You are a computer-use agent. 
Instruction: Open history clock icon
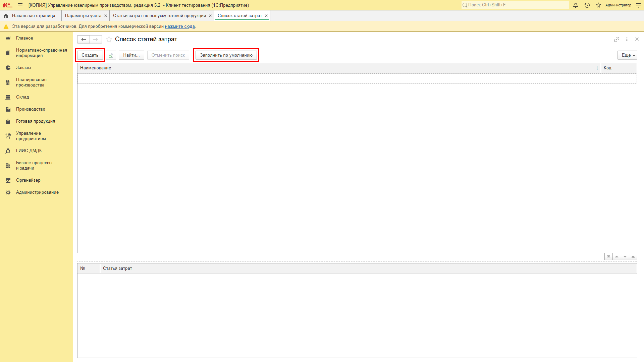(x=587, y=5)
